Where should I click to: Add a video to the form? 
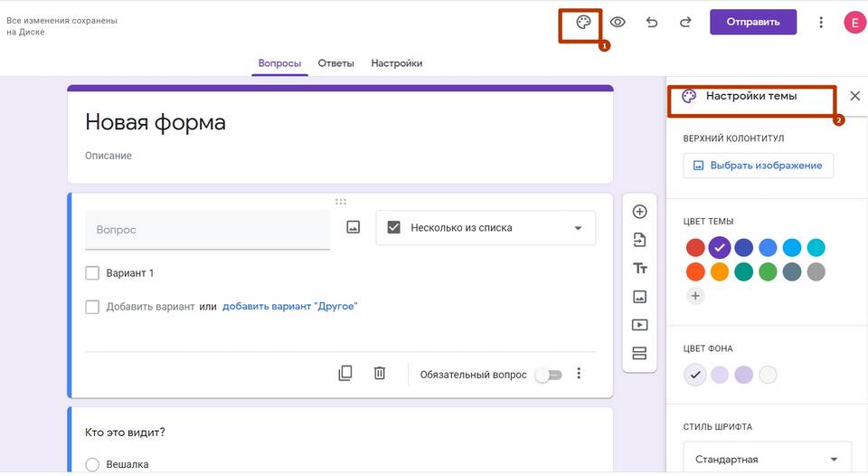point(639,325)
